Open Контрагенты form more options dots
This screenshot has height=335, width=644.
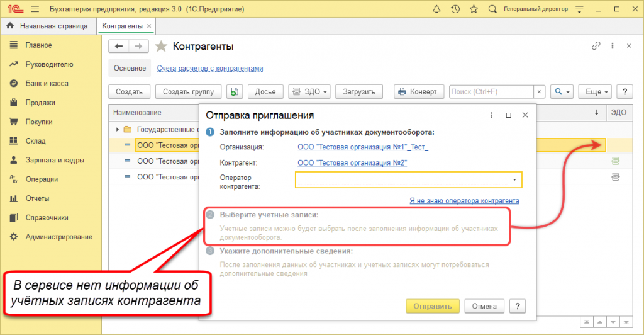click(613, 46)
